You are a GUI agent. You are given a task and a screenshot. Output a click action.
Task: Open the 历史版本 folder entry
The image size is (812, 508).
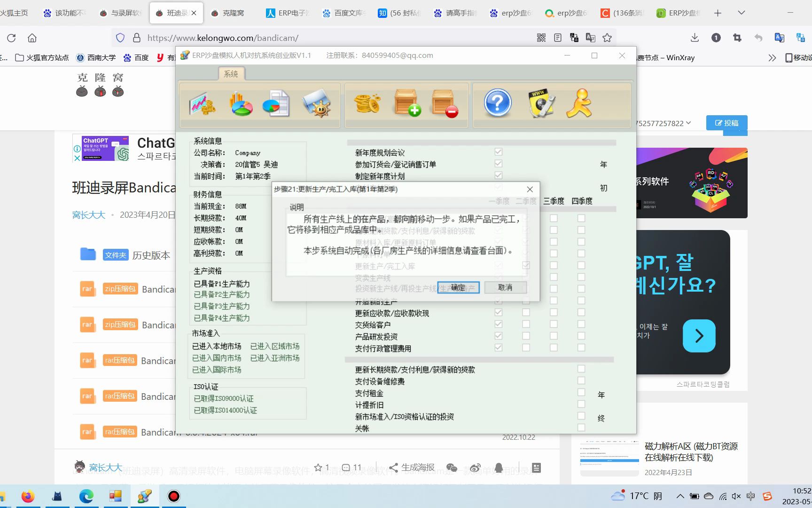(151, 255)
